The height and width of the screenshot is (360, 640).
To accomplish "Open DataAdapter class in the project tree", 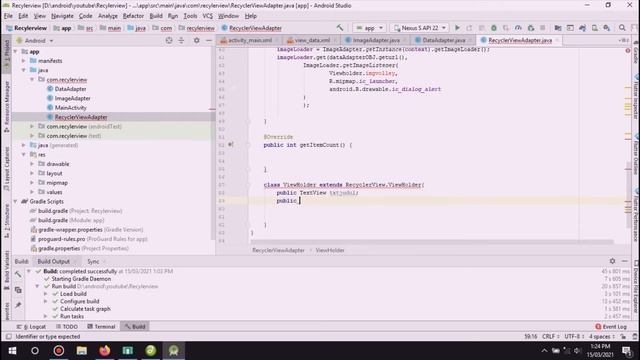I will [x=70, y=89].
